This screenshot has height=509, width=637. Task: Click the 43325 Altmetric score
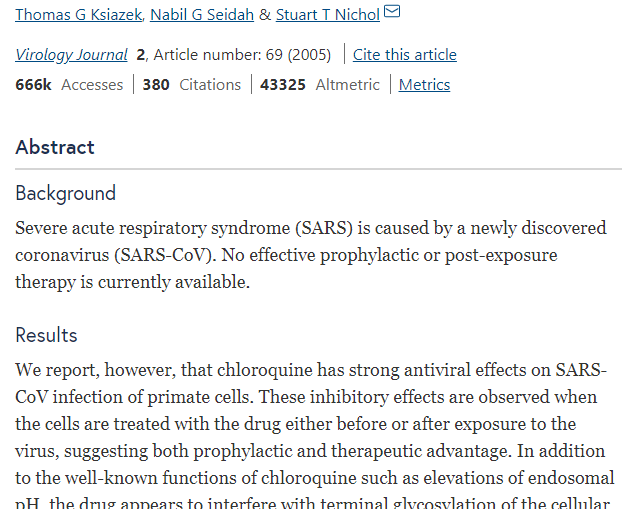(320, 85)
